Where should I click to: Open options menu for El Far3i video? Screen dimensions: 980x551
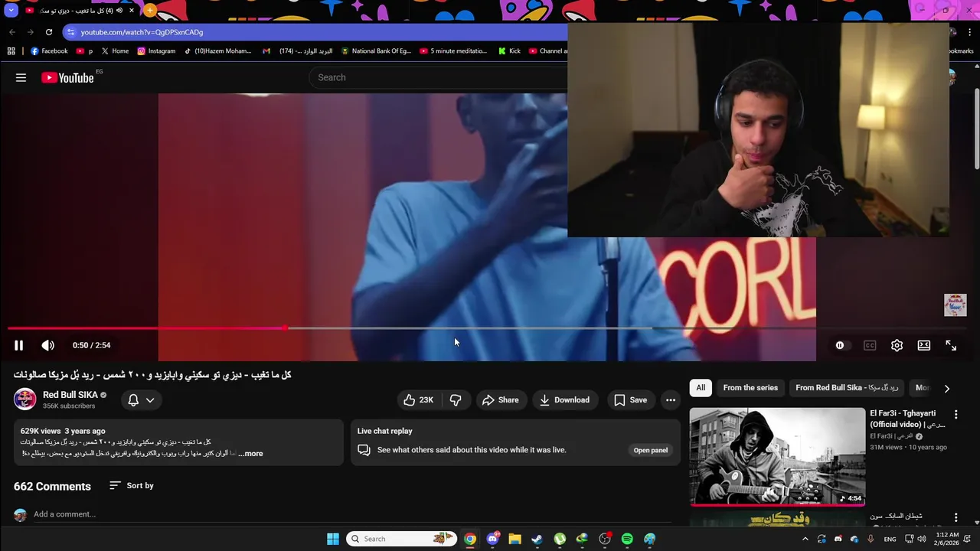955,414
